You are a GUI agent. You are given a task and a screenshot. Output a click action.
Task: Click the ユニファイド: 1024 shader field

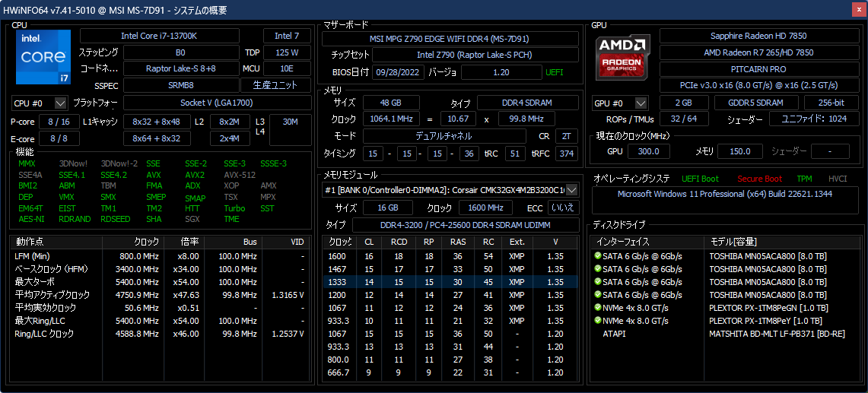point(812,119)
